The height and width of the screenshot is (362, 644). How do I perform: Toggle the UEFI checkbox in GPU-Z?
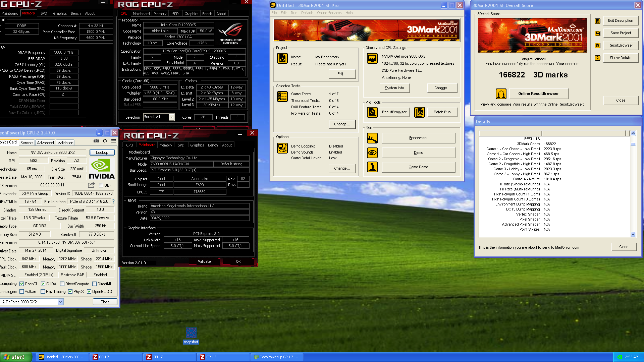coord(101,185)
